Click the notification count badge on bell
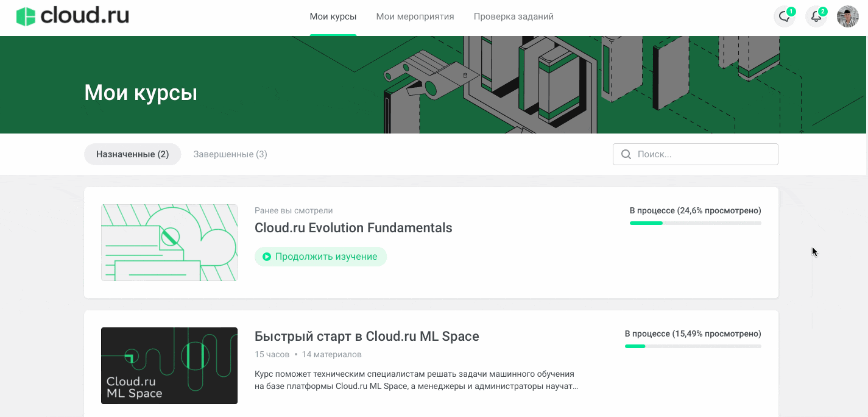 822,11
